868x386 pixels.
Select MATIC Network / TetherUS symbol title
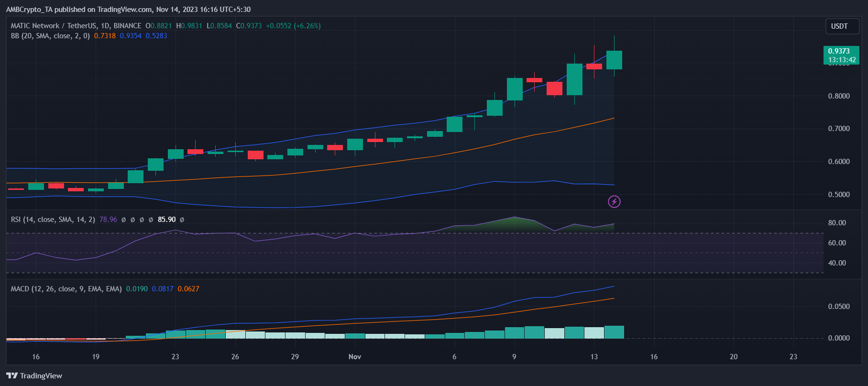click(76, 26)
